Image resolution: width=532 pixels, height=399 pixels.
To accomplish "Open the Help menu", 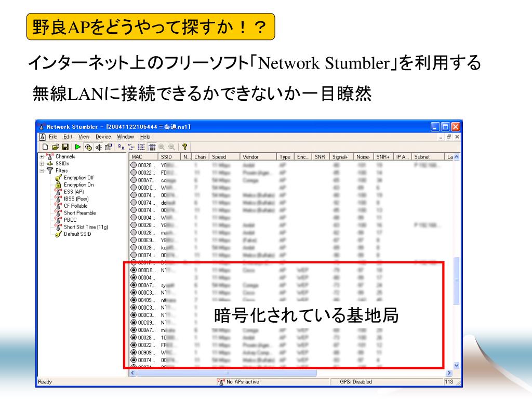I will click(145, 137).
